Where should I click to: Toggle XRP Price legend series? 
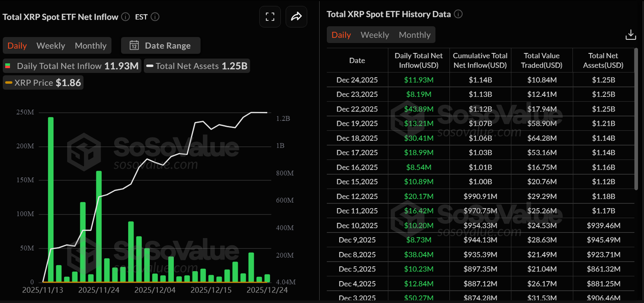(x=43, y=83)
